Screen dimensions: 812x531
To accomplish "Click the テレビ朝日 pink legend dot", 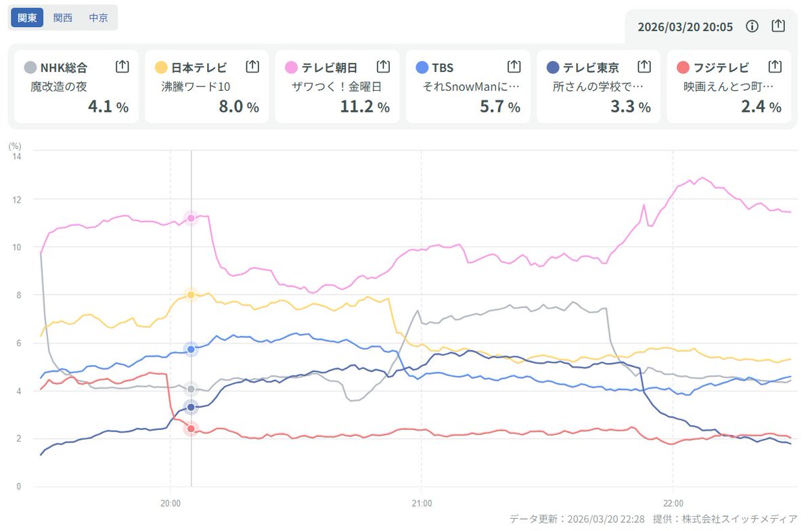I will coord(292,68).
